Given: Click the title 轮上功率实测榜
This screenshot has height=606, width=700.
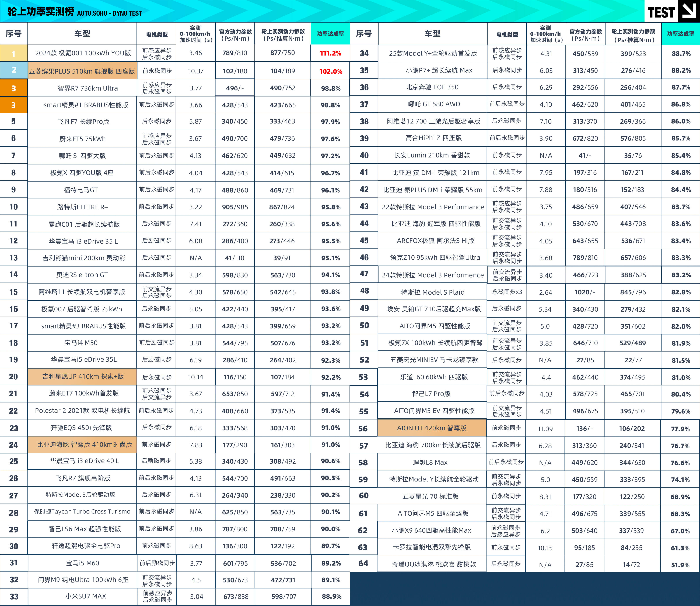Looking at the screenshot, I should [41, 12].
